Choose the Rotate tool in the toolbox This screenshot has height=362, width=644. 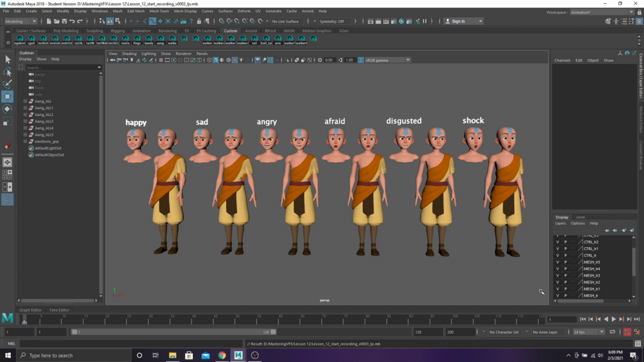pyautogui.click(x=8, y=109)
